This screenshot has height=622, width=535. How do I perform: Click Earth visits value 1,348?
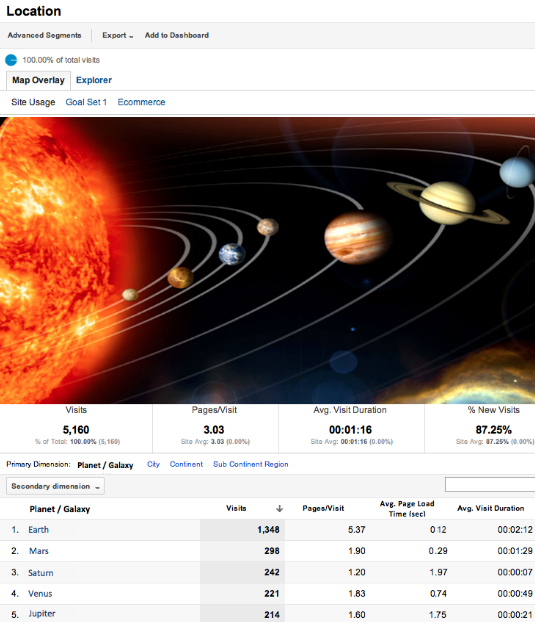pyautogui.click(x=268, y=530)
